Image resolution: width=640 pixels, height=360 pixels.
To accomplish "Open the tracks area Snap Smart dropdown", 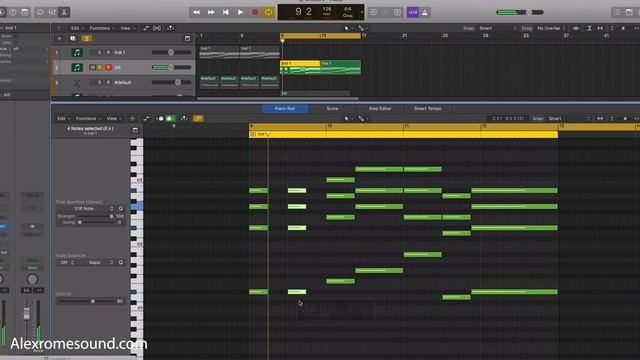I will pyautogui.click(x=498, y=28).
